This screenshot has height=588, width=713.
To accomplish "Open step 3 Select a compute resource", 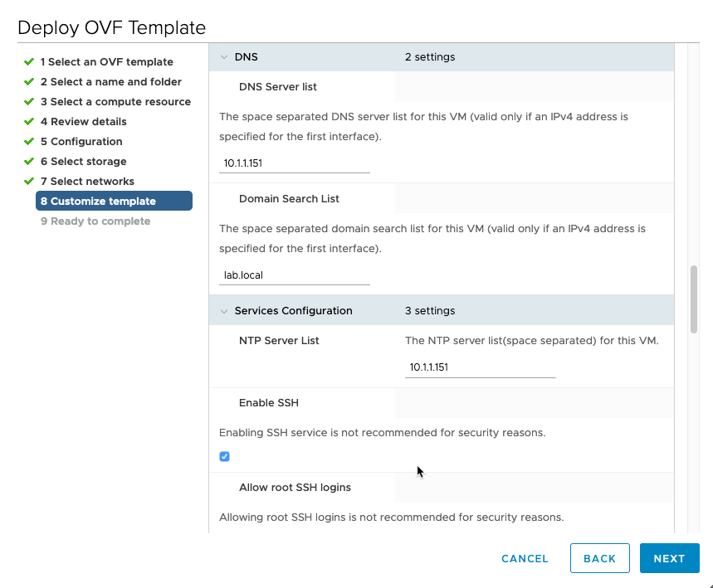I will pyautogui.click(x=115, y=101).
